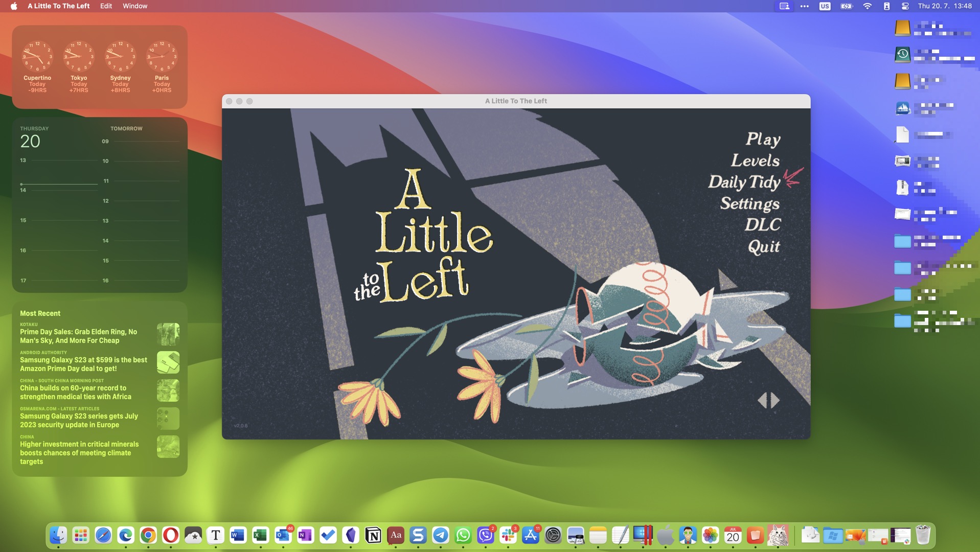This screenshot has height=552, width=980.
Task: Click the Sydney clock in widget
Action: (120, 56)
